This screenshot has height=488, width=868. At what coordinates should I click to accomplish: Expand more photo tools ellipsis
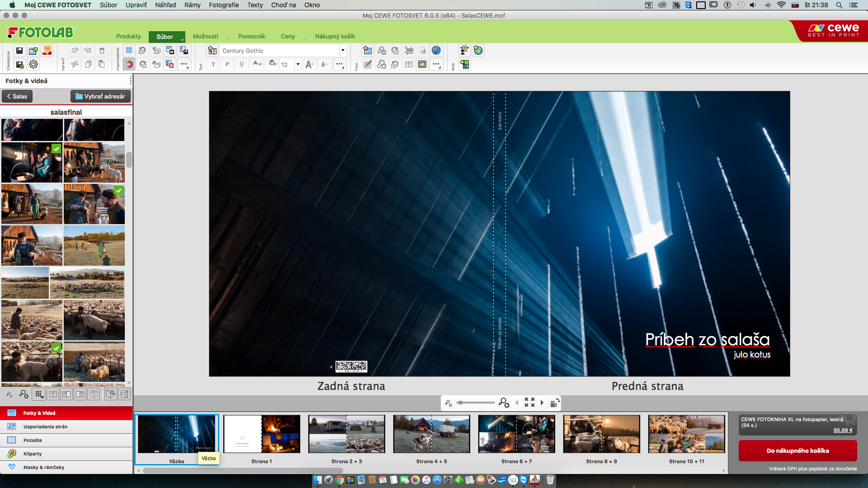[x=436, y=65]
